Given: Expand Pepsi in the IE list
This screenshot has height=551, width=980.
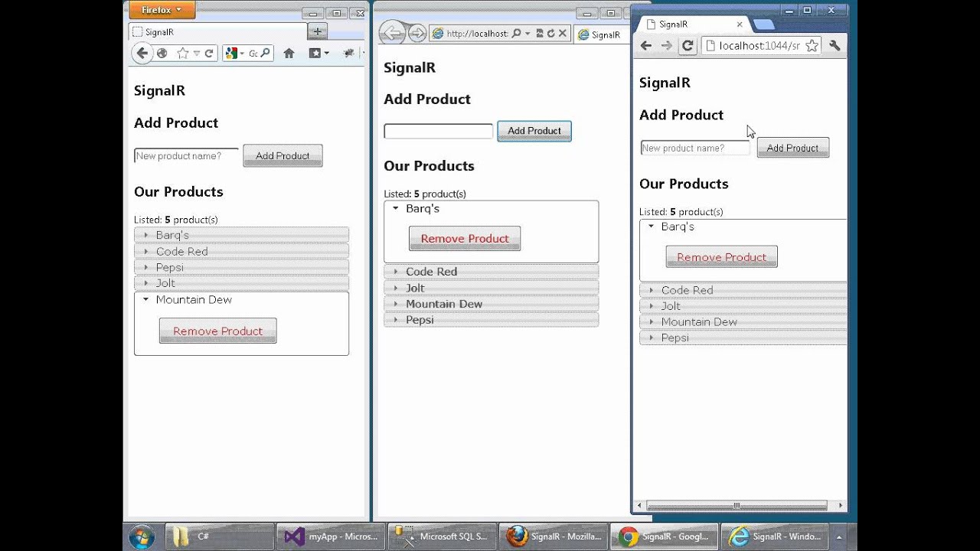Looking at the screenshot, I should coord(491,320).
